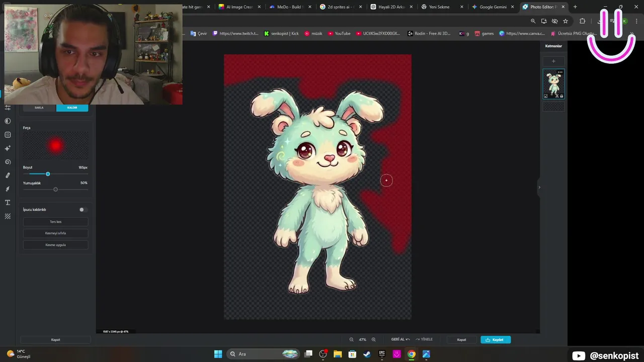
Task: Select the diagonal stripes element tool
Action: [8, 216]
